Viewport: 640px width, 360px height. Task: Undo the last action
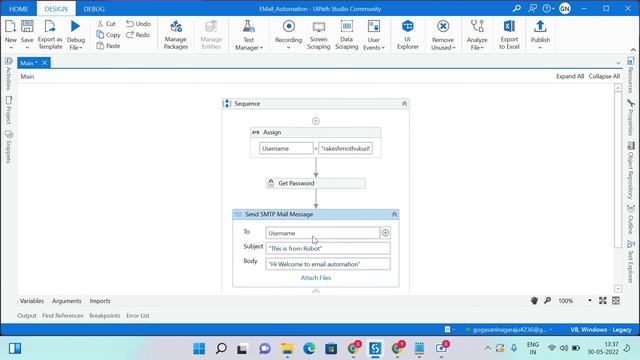click(x=138, y=24)
